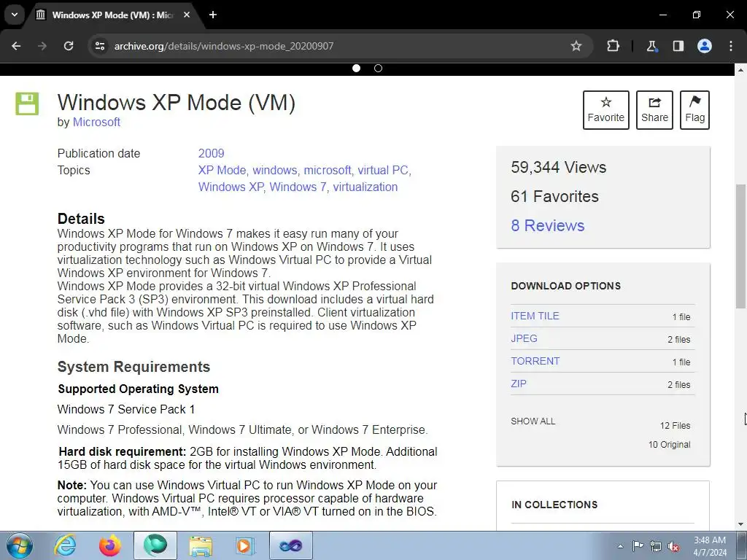Open the Chrome profile avatar

pyautogui.click(x=705, y=46)
